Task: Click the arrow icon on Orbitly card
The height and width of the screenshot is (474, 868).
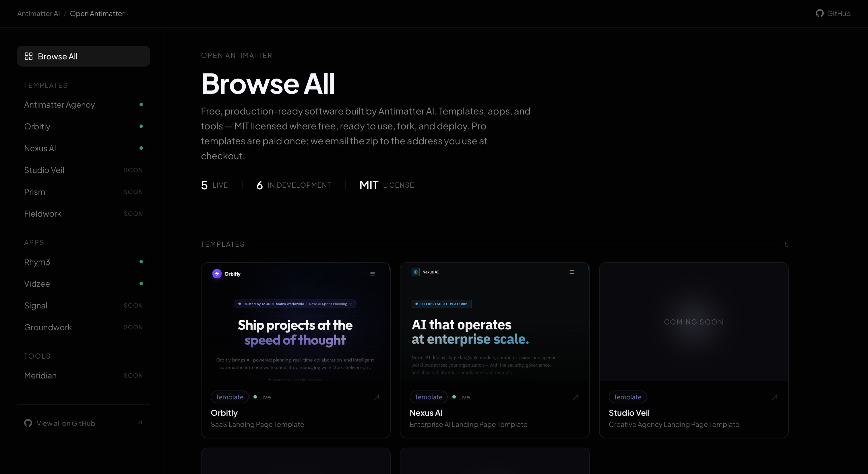Action: tap(376, 397)
